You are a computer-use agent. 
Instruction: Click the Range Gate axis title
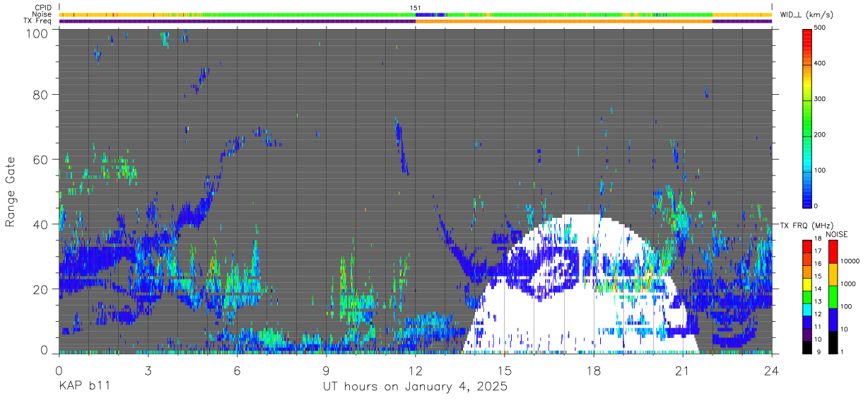tap(11, 192)
